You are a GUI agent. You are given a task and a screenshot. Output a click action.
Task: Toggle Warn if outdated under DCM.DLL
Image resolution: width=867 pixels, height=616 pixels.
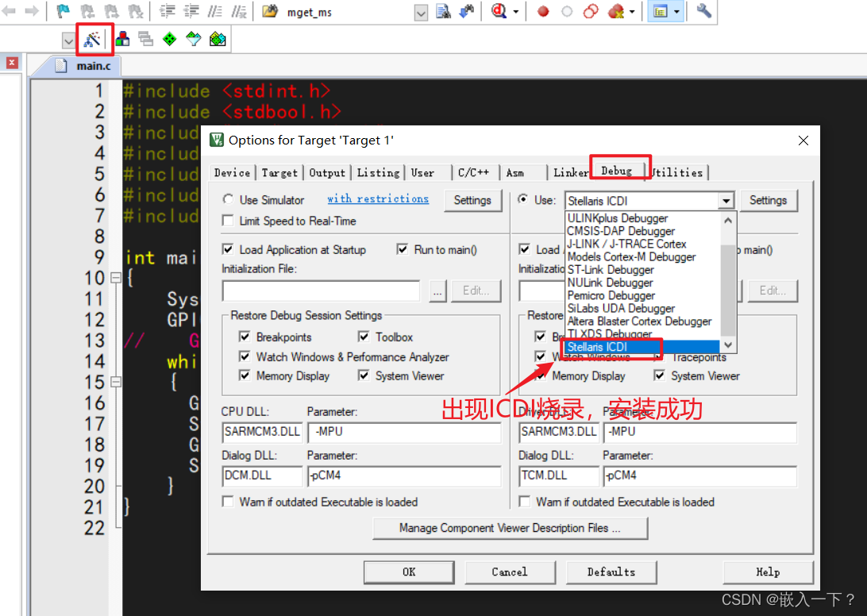tap(227, 502)
